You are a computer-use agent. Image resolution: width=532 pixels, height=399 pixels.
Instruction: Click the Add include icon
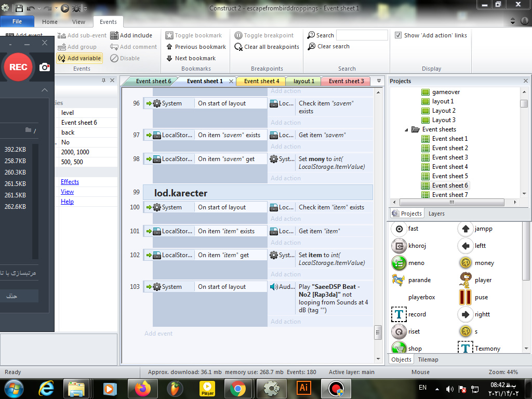point(114,35)
